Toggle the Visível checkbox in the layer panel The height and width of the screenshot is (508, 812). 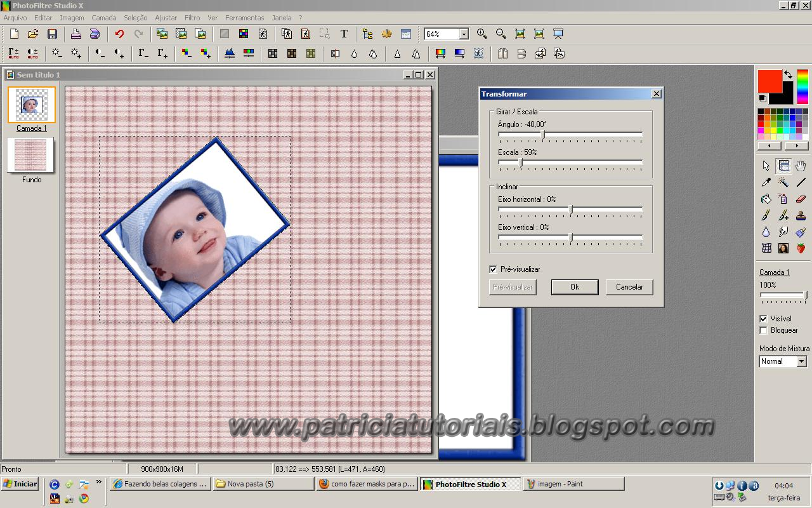(x=763, y=318)
